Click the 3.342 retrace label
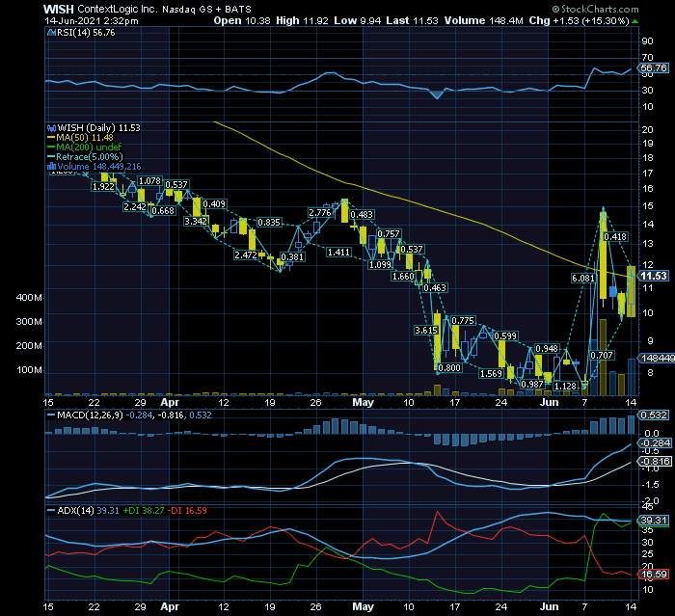This screenshot has height=616, width=675. coord(196,222)
